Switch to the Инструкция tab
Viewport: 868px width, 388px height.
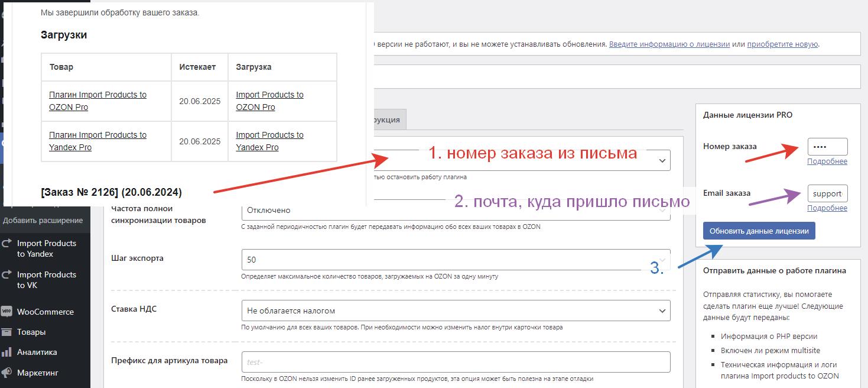tap(386, 119)
